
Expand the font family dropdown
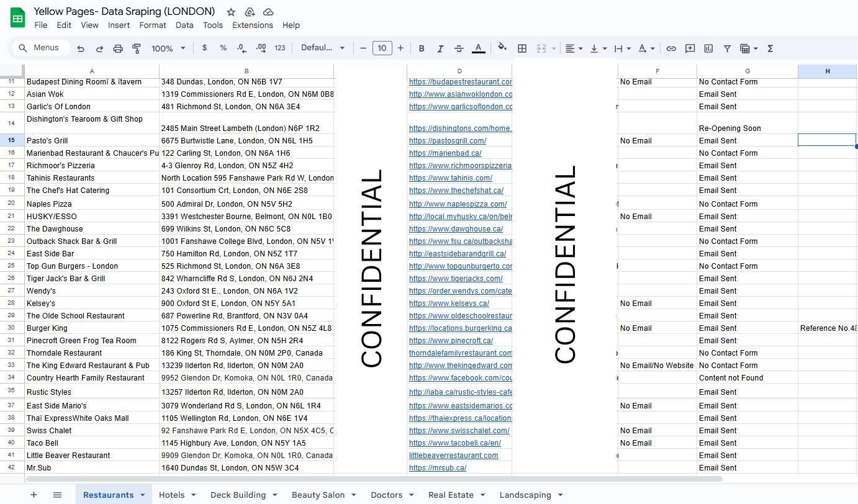(323, 48)
